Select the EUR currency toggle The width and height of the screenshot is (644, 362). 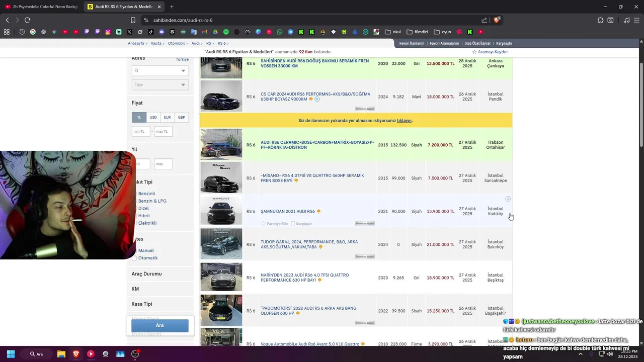click(x=167, y=117)
